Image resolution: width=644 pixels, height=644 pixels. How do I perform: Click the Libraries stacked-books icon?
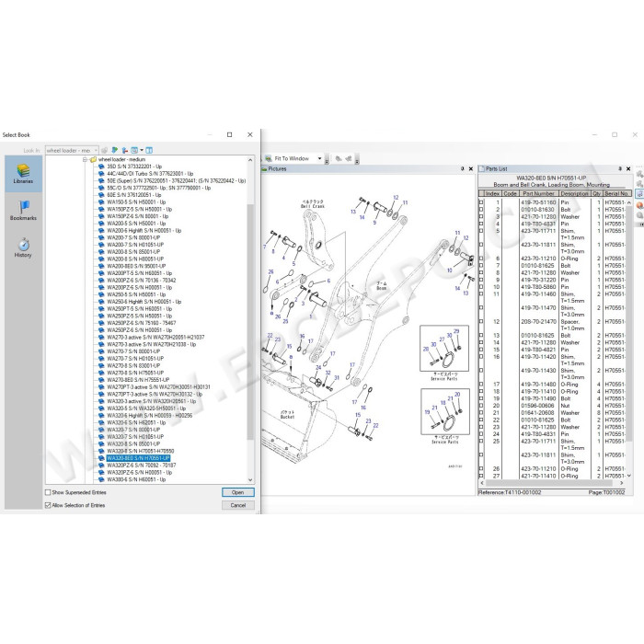(23, 169)
